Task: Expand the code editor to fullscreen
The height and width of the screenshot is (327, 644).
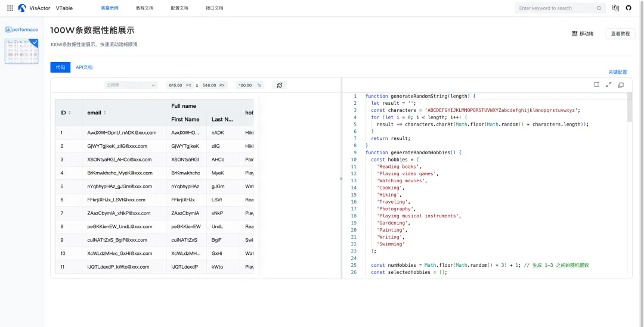Action: pyautogui.click(x=609, y=85)
